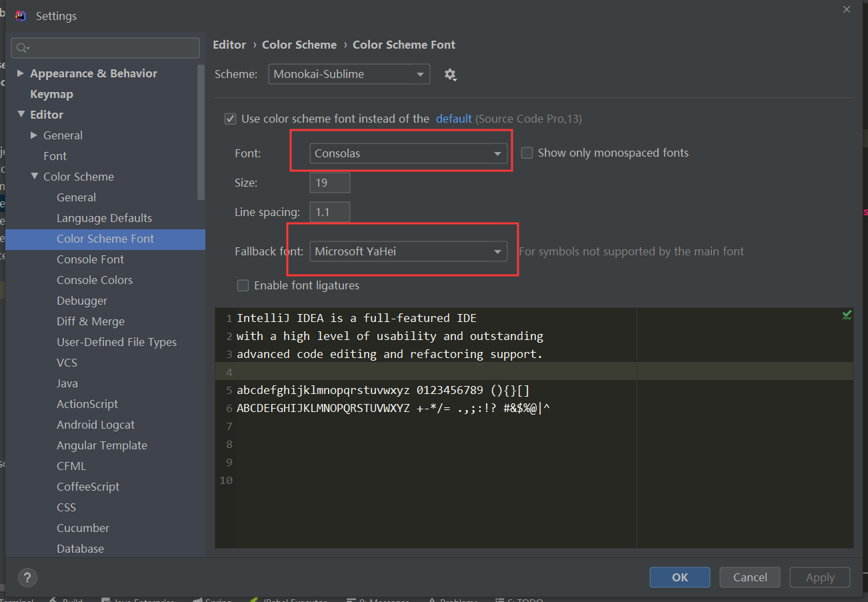Select General under Color Scheme
The height and width of the screenshot is (602, 868).
pyautogui.click(x=76, y=197)
